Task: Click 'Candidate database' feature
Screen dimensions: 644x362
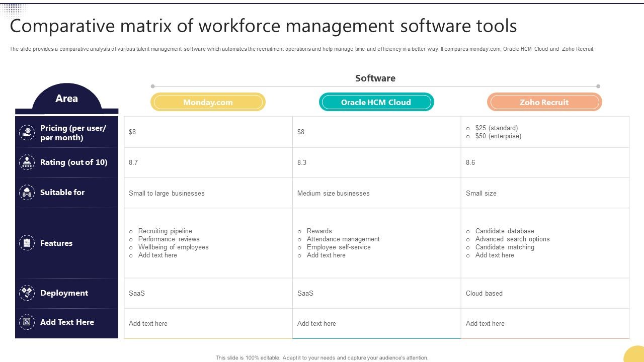Action: 505,231
